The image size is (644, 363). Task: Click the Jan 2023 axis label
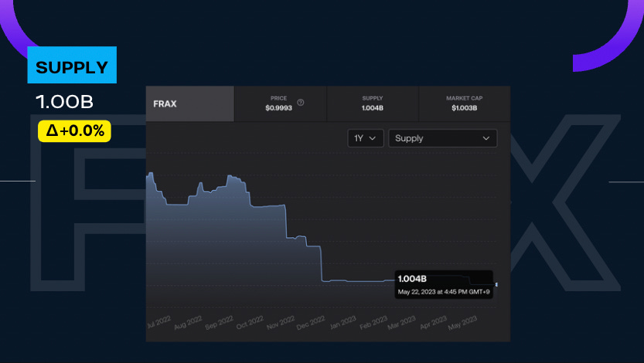(x=343, y=322)
